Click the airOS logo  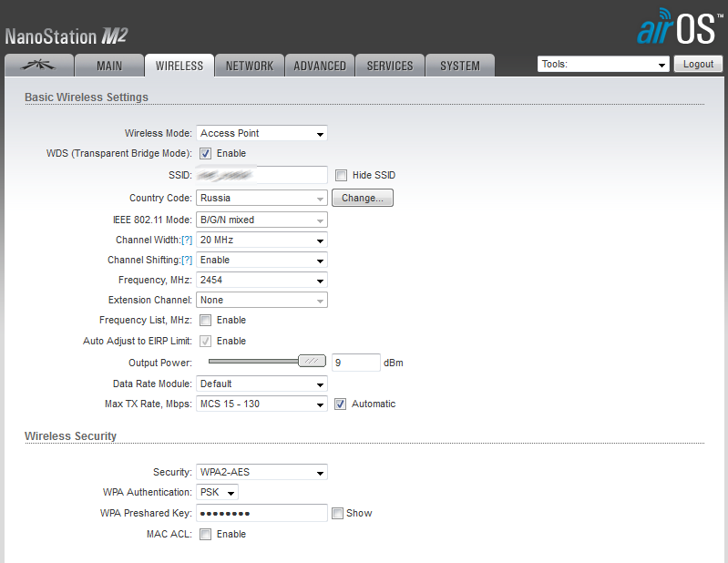click(681, 27)
